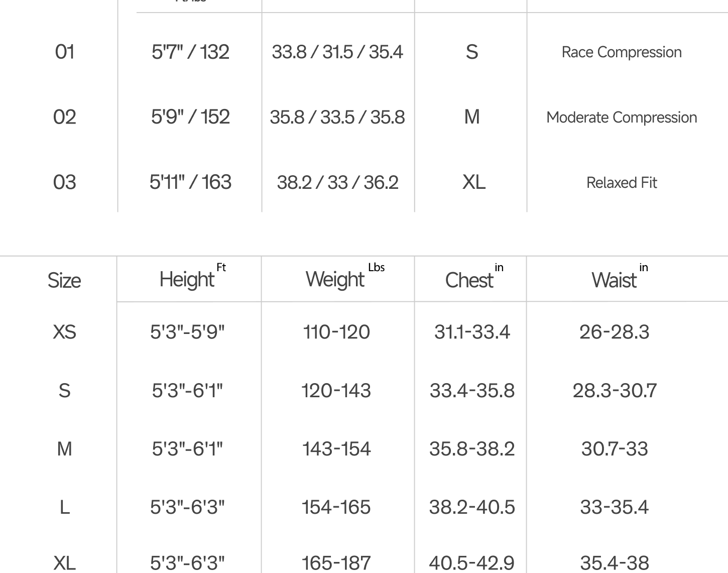Select the L size row label
This screenshot has width=728, height=573.
(x=64, y=507)
